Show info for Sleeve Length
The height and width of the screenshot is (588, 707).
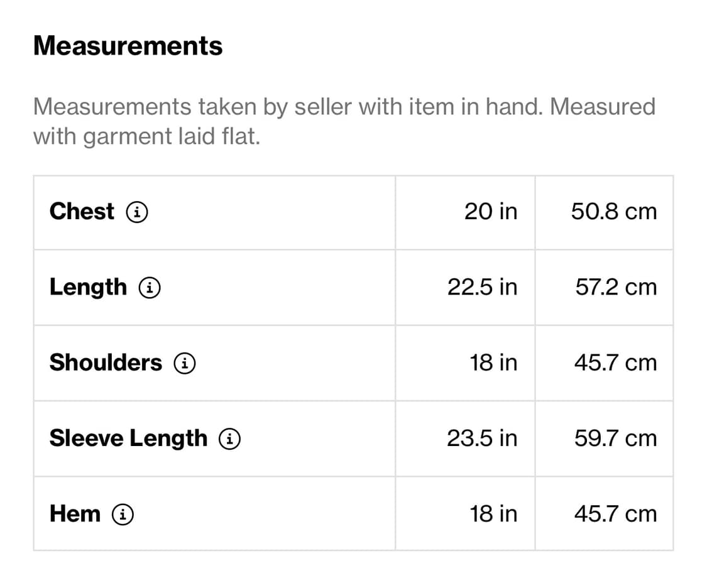pyautogui.click(x=229, y=438)
